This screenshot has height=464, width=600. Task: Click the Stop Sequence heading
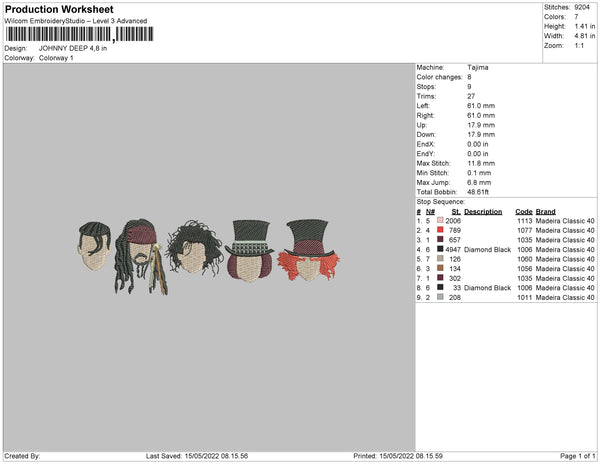coord(441,202)
